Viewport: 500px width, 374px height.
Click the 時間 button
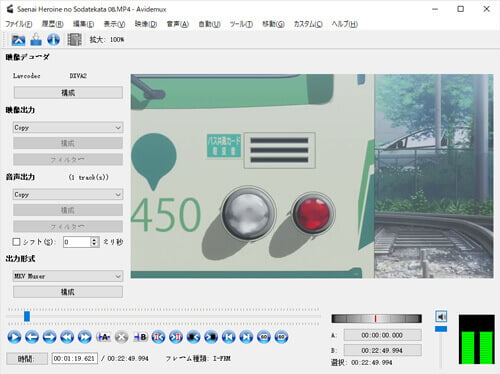coord(27,359)
